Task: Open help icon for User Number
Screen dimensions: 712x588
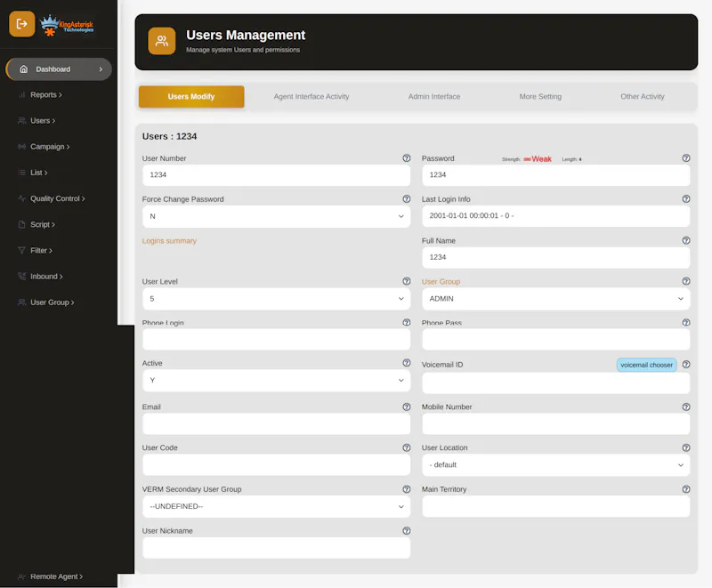Action: 407,157
